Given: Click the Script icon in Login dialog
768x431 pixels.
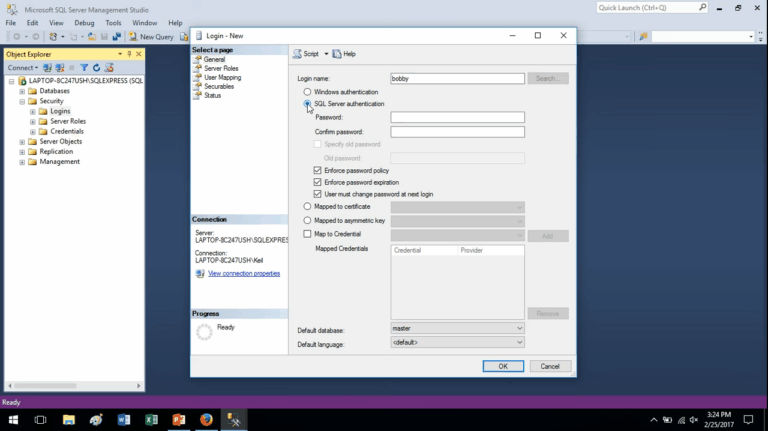Looking at the screenshot, I should [297, 54].
